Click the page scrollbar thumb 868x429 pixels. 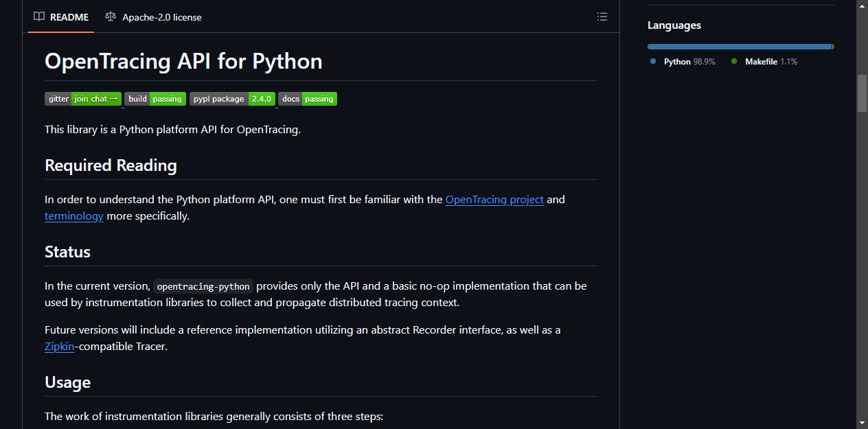click(862, 93)
